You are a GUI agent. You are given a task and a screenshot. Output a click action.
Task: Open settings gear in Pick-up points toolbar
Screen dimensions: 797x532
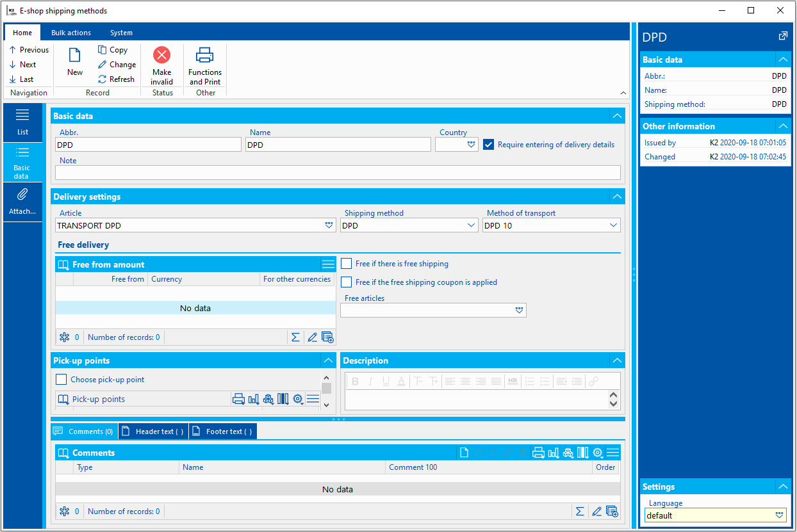coord(298,399)
